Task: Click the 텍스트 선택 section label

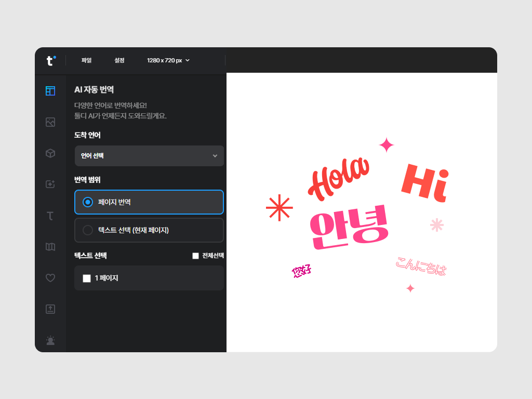Action: [x=90, y=256]
